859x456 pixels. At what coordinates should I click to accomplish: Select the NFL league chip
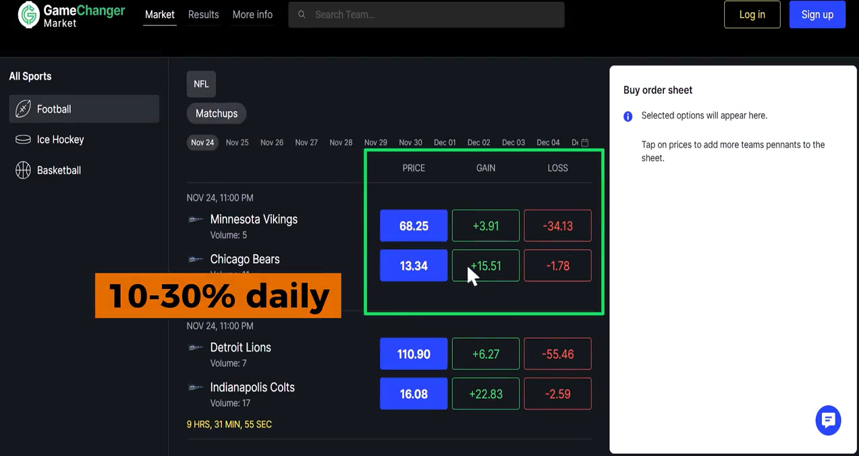(x=201, y=84)
